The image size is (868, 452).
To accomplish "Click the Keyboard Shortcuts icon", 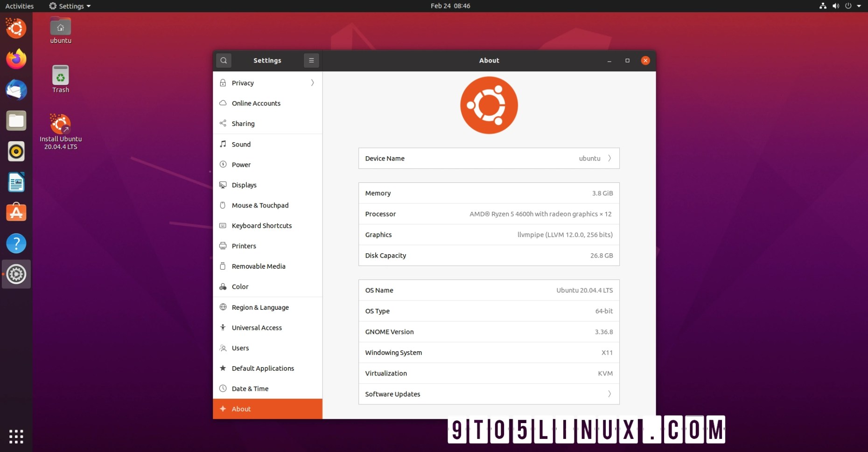I will [x=223, y=225].
